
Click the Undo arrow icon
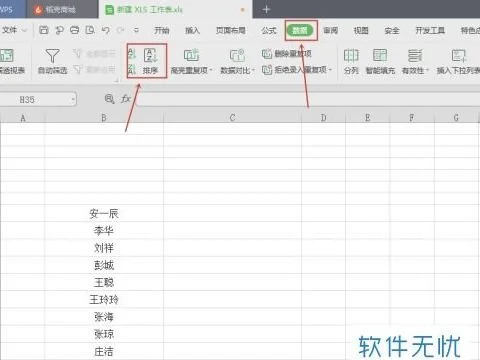click(x=106, y=30)
